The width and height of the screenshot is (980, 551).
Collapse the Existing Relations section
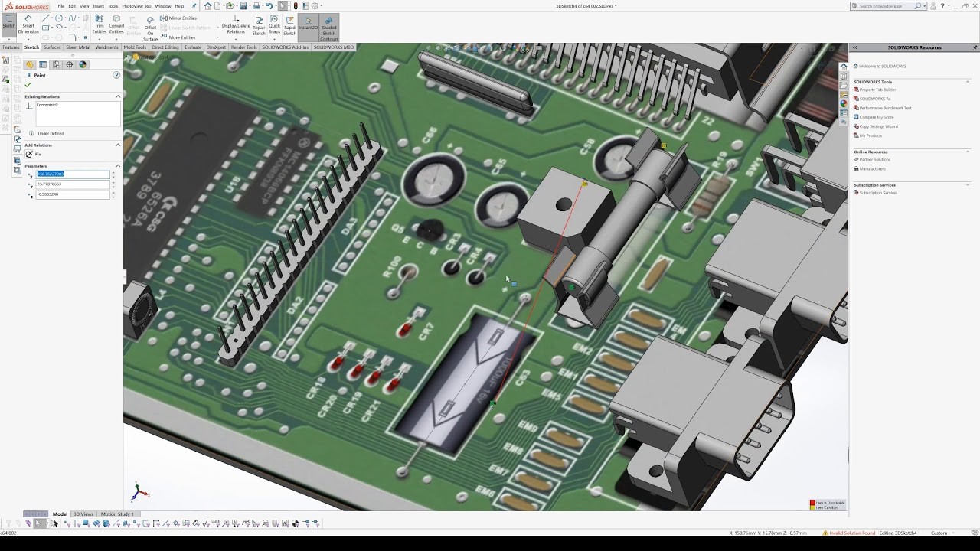pos(117,96)
